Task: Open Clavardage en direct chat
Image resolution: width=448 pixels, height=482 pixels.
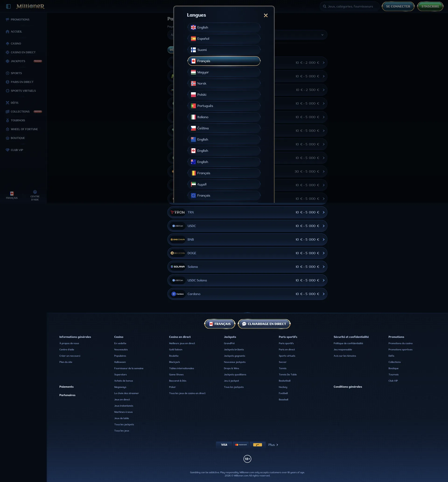Action: click(x=264, y=324)
